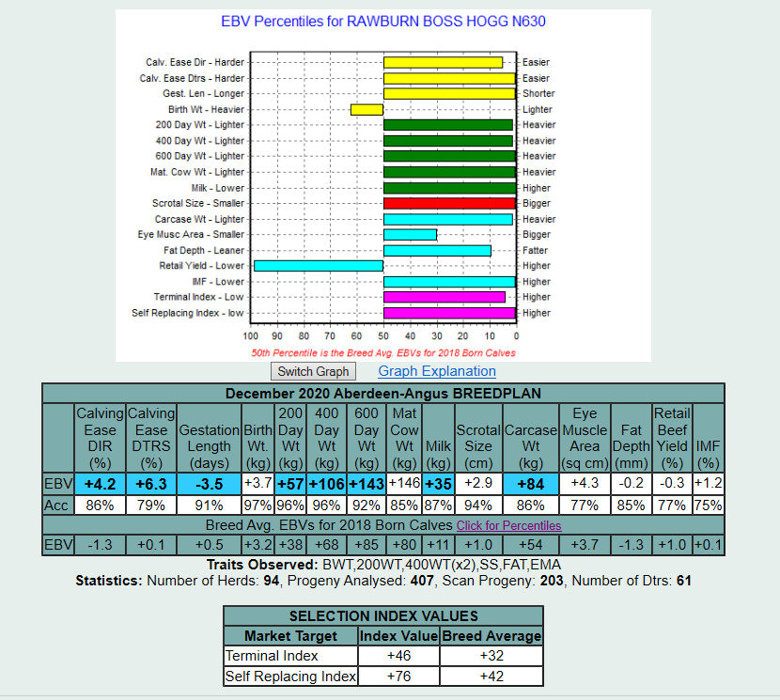Click the Terminal Index row label
The height and width of the screenshot is (700, 780).
click(272, 656)
